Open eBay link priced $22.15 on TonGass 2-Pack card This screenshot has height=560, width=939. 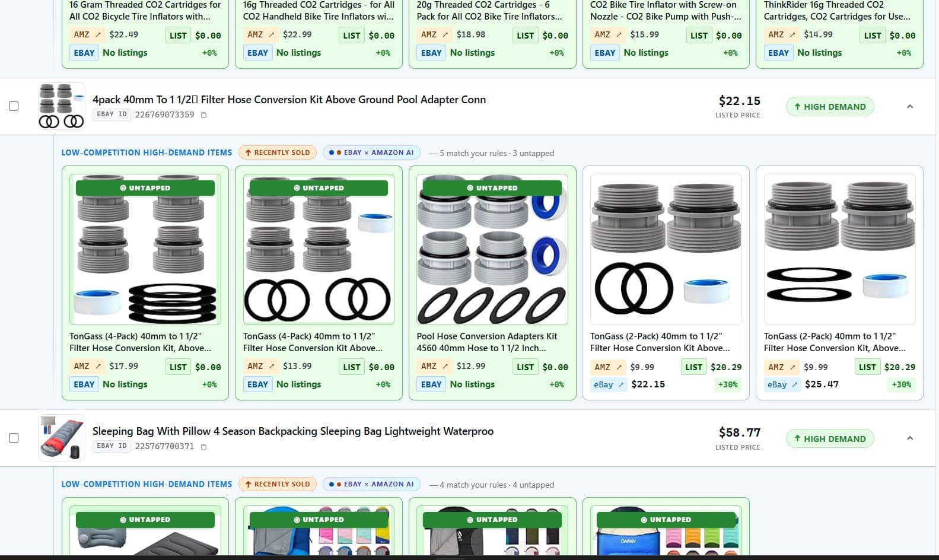609,384
